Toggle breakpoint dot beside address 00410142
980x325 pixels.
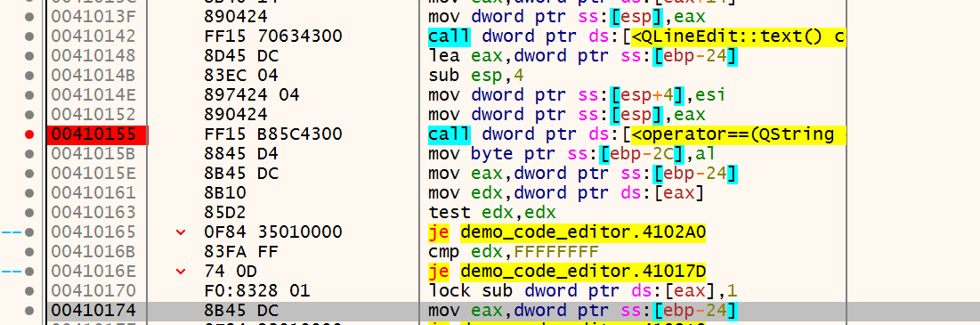[x=28, y=37]
